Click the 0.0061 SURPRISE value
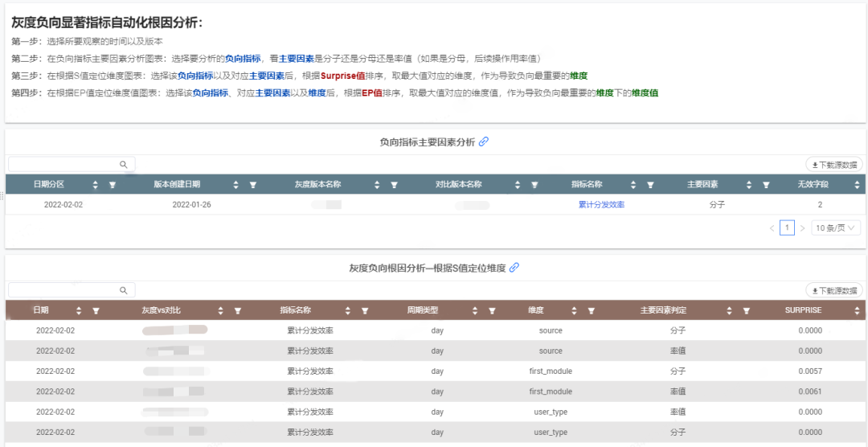 [x=810, y=392]
